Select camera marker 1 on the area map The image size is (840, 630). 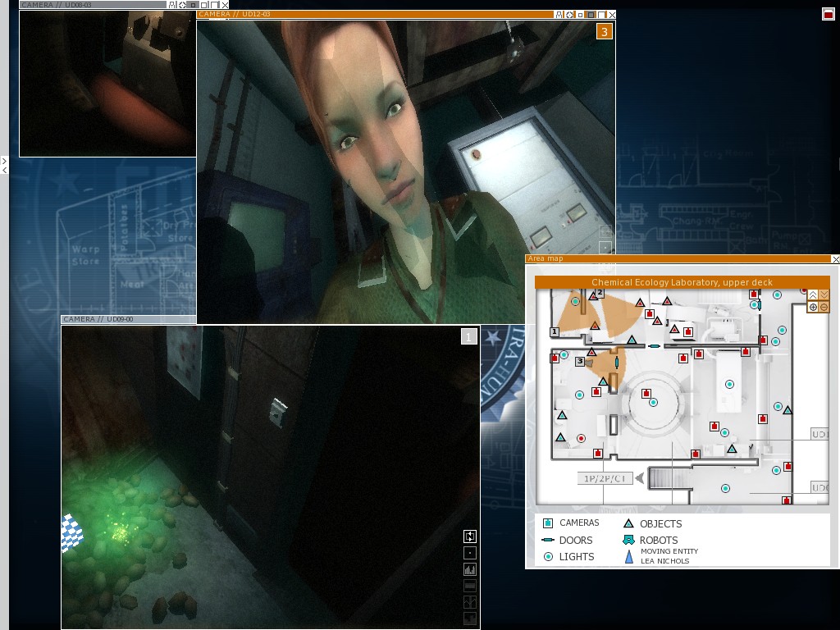tap(555, 332)
